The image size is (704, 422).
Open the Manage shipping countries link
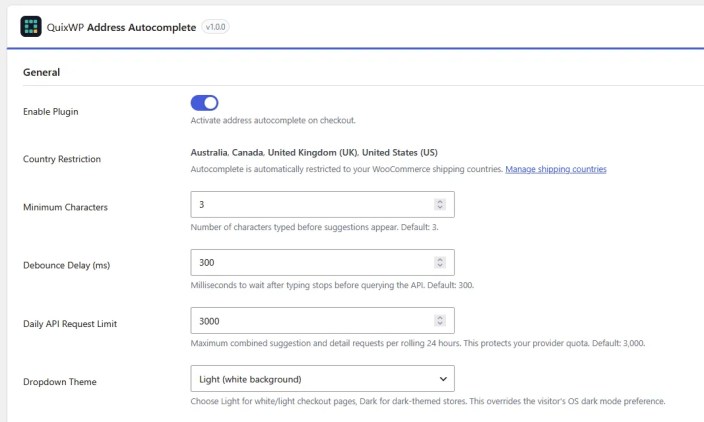(556, 169)
